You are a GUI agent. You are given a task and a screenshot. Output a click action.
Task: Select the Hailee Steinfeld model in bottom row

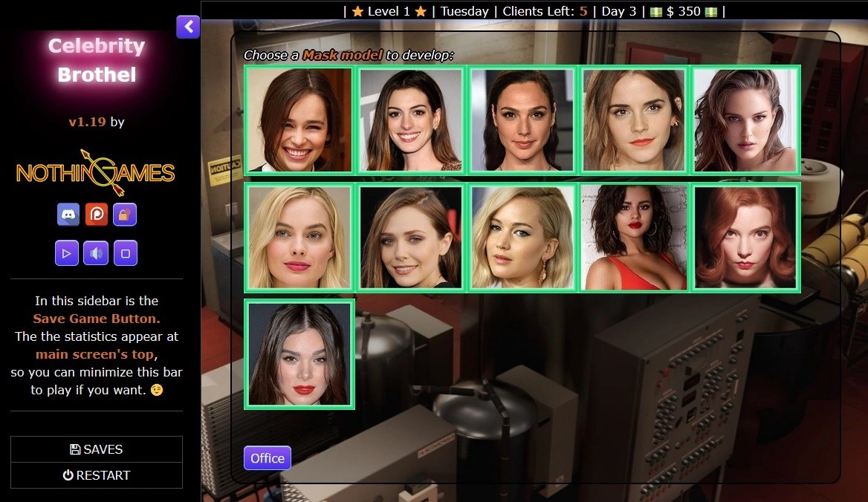pos(299,354)
